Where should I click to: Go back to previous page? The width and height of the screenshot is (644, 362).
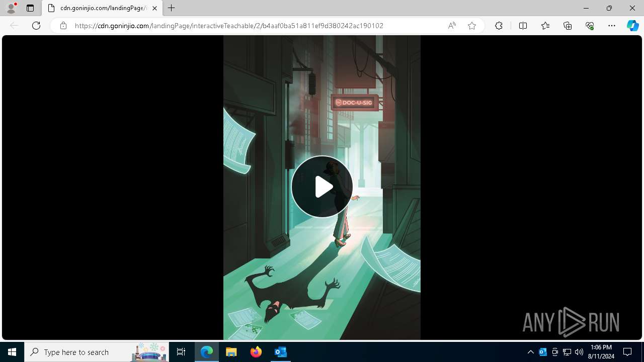(14, 26)
